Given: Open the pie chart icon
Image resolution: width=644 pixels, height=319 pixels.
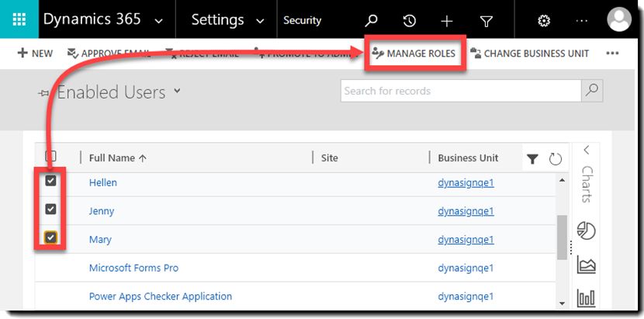Looking at the screenshot, I should coord(586,231).
